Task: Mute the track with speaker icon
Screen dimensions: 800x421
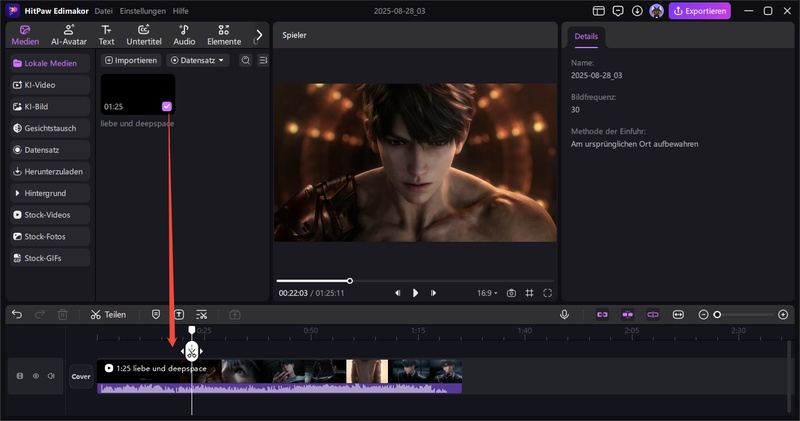Action: pyautogui.click(x=51, y=376)
